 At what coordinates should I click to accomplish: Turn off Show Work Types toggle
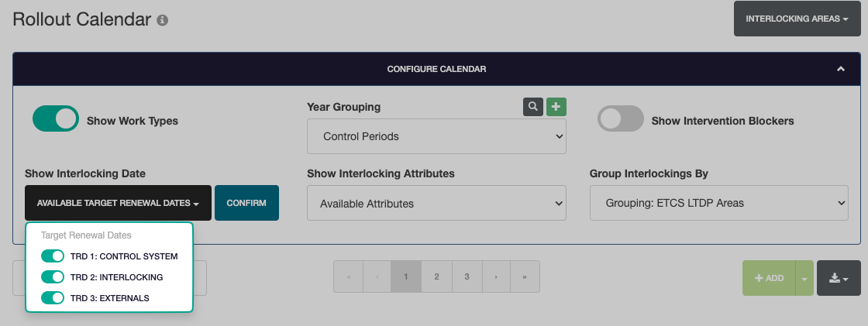tap(56, 119)
